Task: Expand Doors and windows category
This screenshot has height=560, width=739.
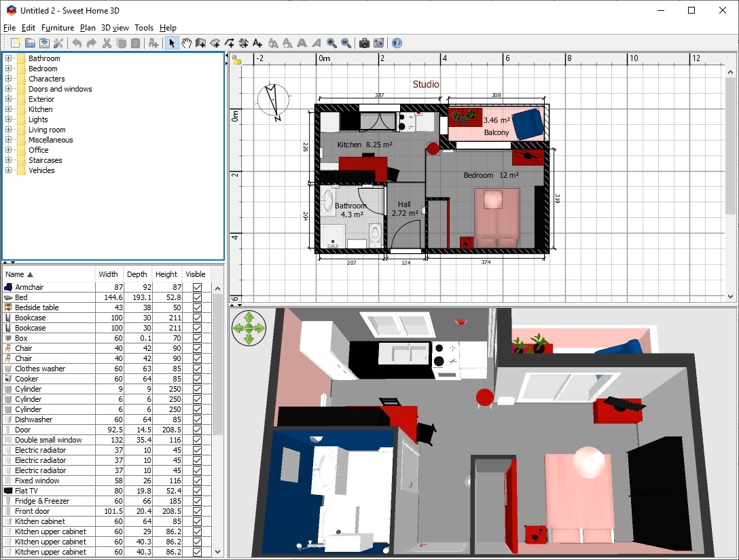Action: coord(8,88)
